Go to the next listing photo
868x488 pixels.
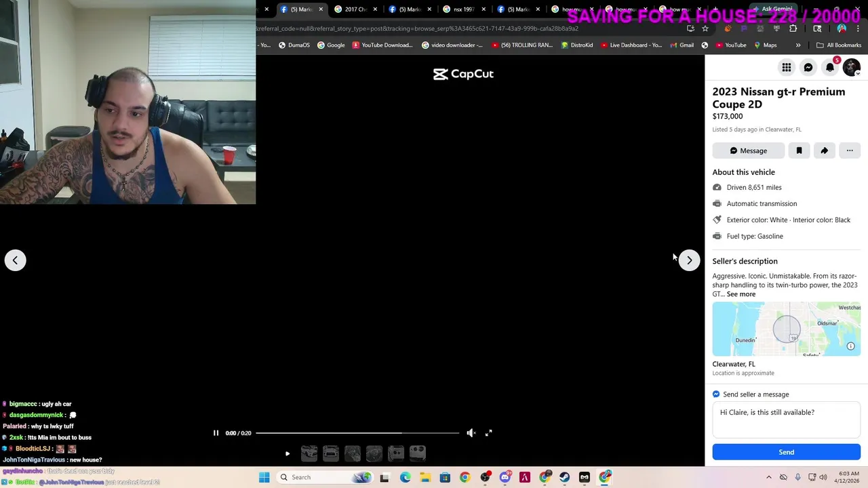[689, 260]
